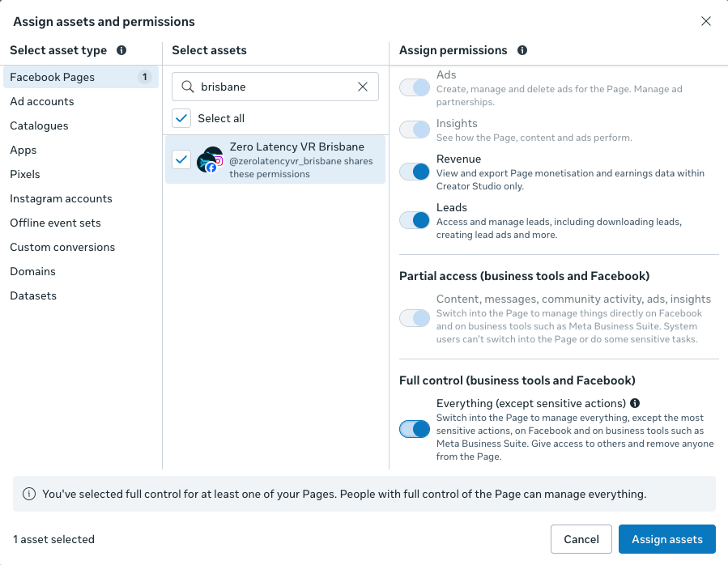Uncheck Zero Latency VR Brisbane checkbox
The image size is (728, 565).
click(x=181, y=159)
